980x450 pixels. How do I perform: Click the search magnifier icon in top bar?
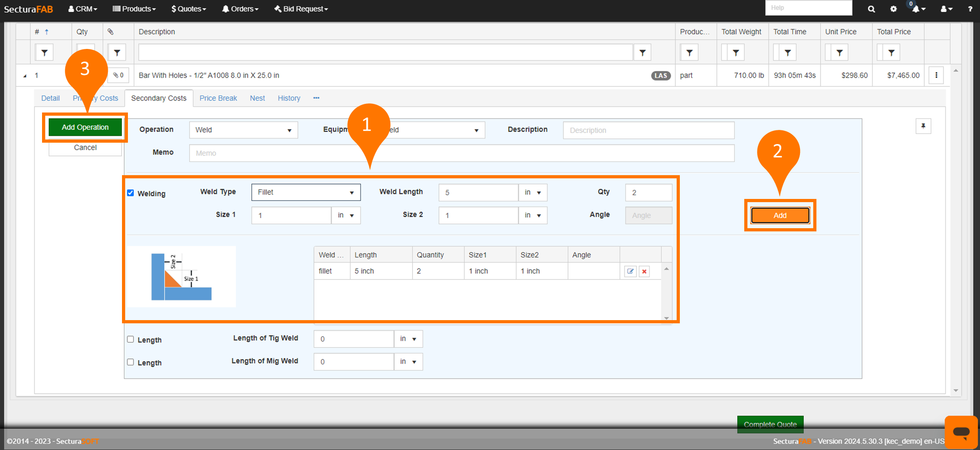pyautogui.click(x=871, y=9)
